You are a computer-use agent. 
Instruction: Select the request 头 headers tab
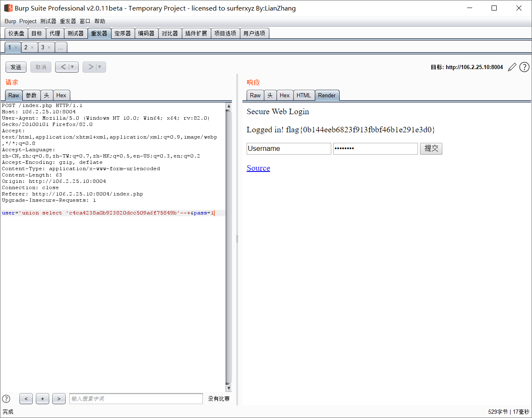click(x=47, y=95)
